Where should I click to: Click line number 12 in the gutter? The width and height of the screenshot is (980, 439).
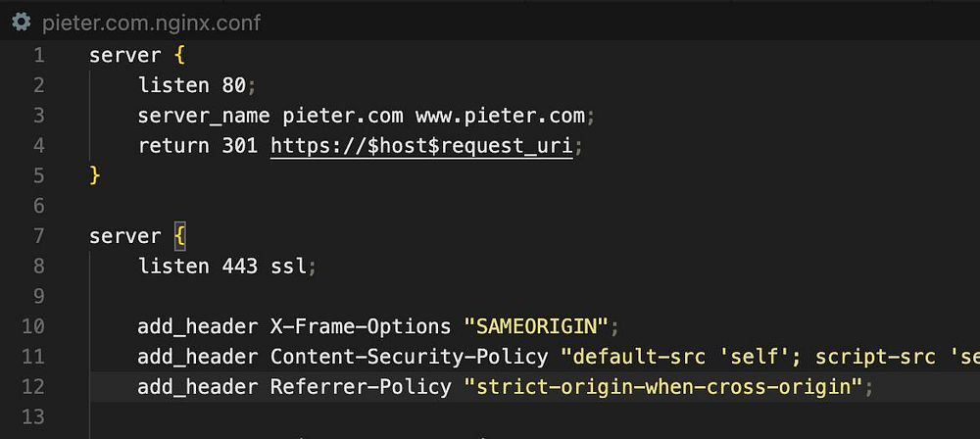[33, 386]
